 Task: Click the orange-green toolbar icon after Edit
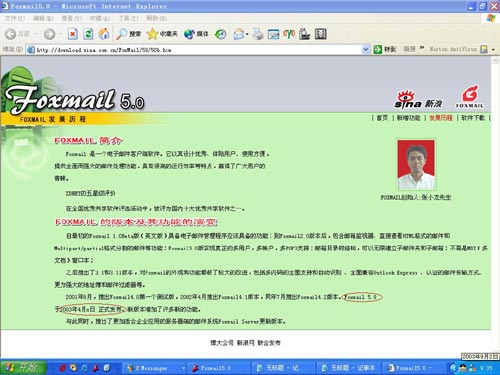(x=289, y=34)
